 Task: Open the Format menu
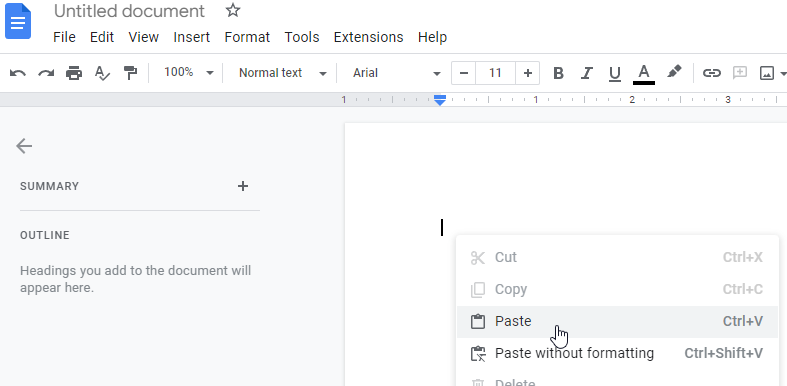(x=247, y=37)
